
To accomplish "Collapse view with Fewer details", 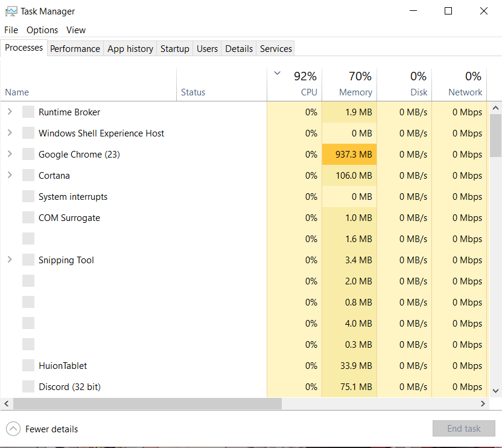I will point(42,429).
